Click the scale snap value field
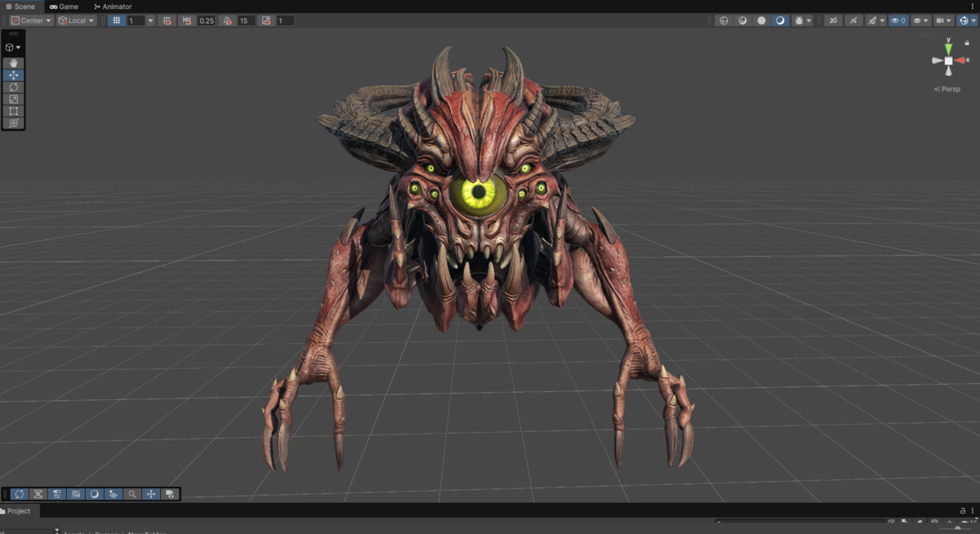 (285, 20)
